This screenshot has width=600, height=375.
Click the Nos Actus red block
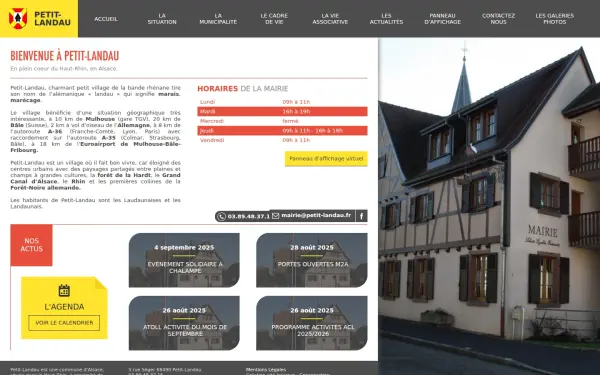pos(31,245)
